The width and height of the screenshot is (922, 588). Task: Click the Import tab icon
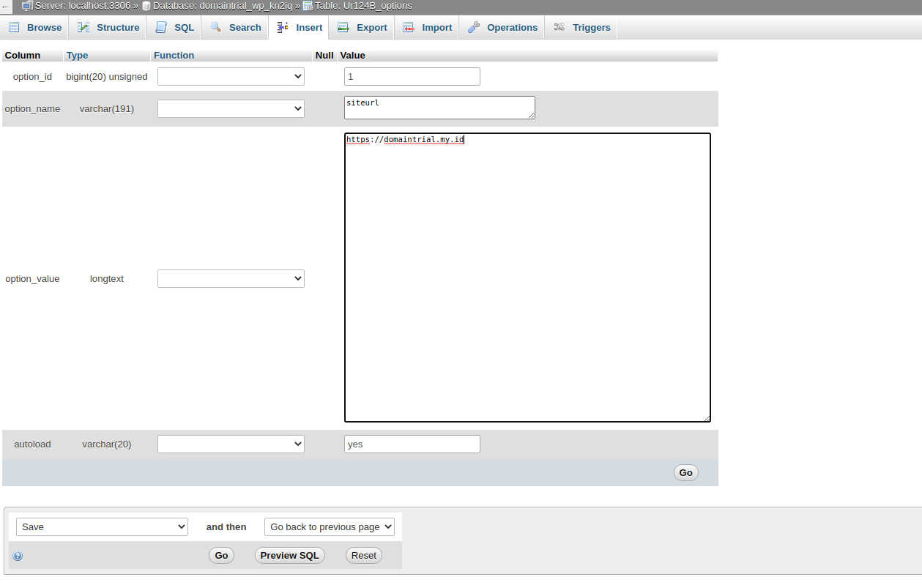point(409,26)
